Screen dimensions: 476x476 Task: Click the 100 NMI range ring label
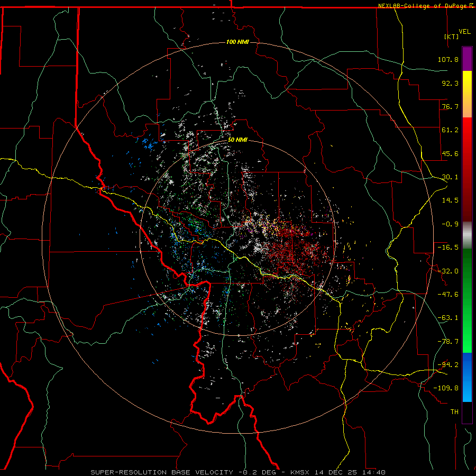(x=237, y=42)
